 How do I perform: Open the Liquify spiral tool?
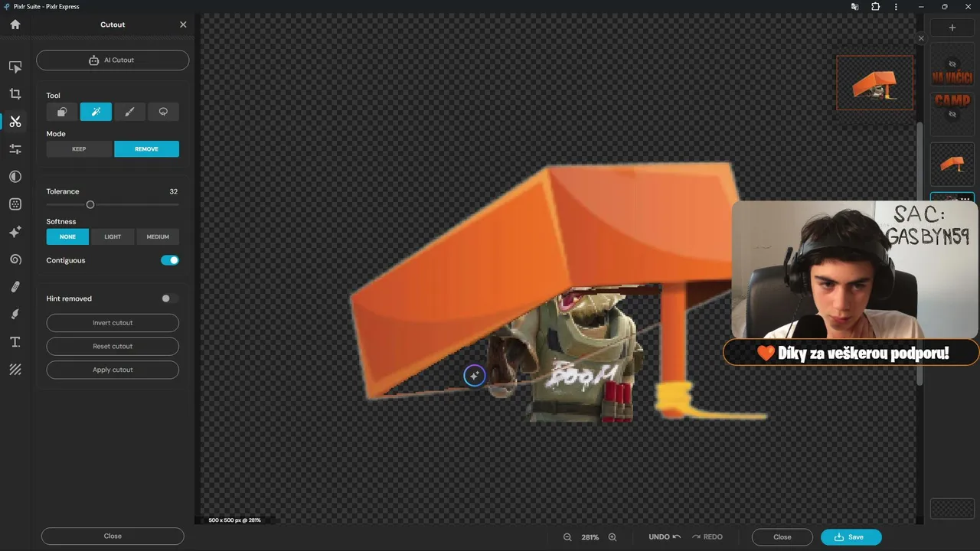[x=15, y=259]
